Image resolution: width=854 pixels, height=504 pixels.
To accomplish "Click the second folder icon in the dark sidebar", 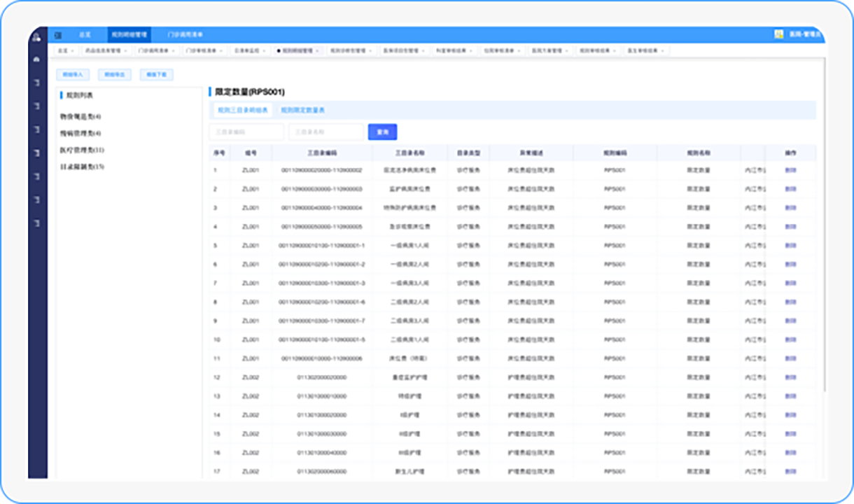I will (36, 106).
